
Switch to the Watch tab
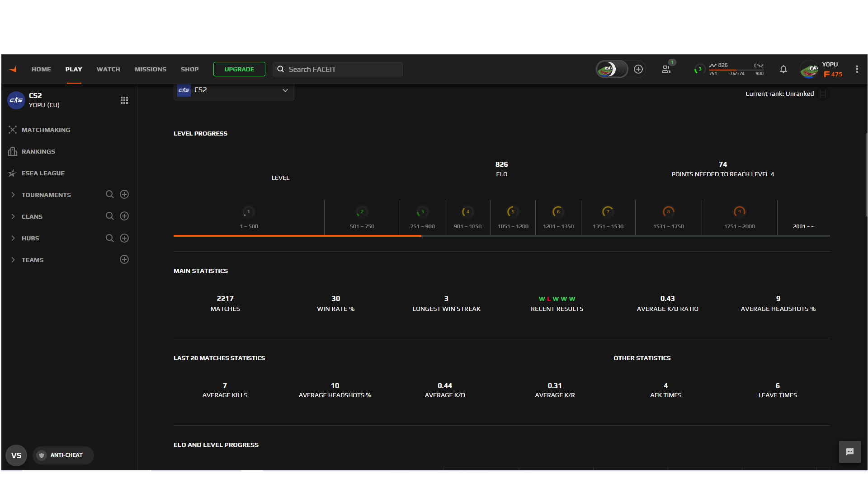click(x=108, y=69)
